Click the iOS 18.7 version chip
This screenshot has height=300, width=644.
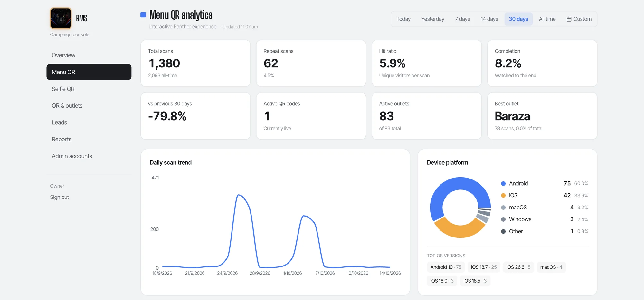point(484,267)
